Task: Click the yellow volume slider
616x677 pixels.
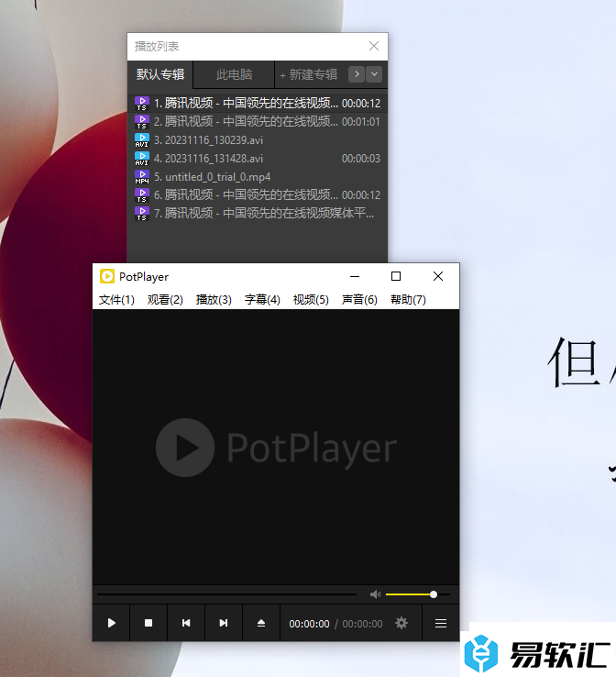Action: [x=418, y=594]
